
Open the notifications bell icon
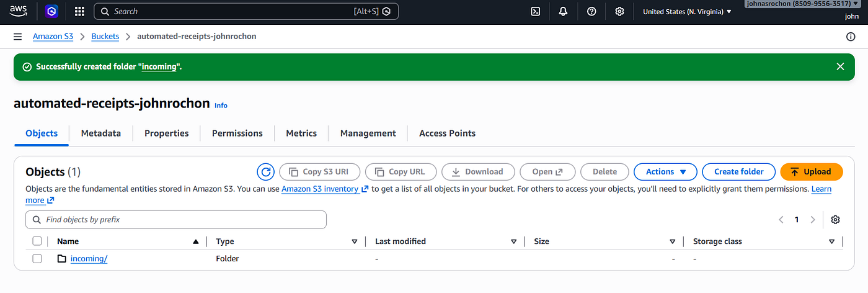pos(563,11)
